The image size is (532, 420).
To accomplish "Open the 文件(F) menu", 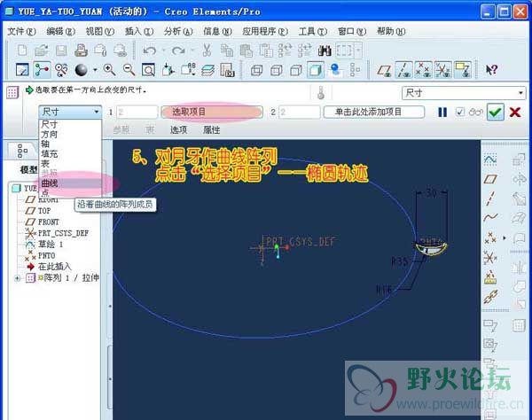I will point(21,32).
